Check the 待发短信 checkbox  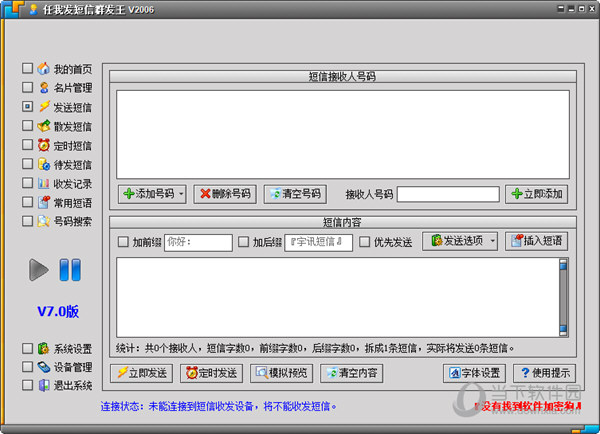coord(27,164)
